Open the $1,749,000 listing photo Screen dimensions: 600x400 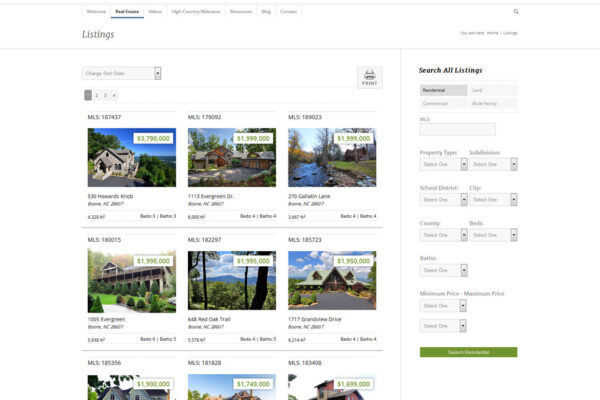click(x=232, y=387)
